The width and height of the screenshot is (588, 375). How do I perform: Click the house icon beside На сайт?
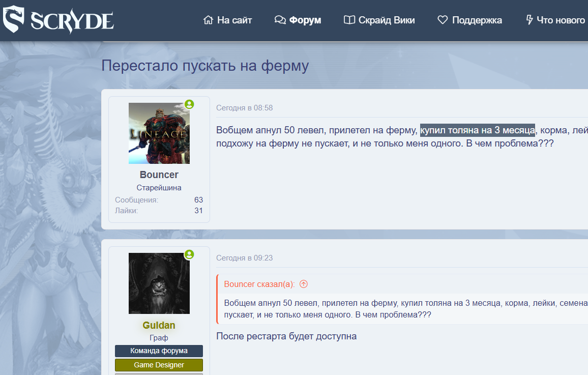(x=208, y=20)
